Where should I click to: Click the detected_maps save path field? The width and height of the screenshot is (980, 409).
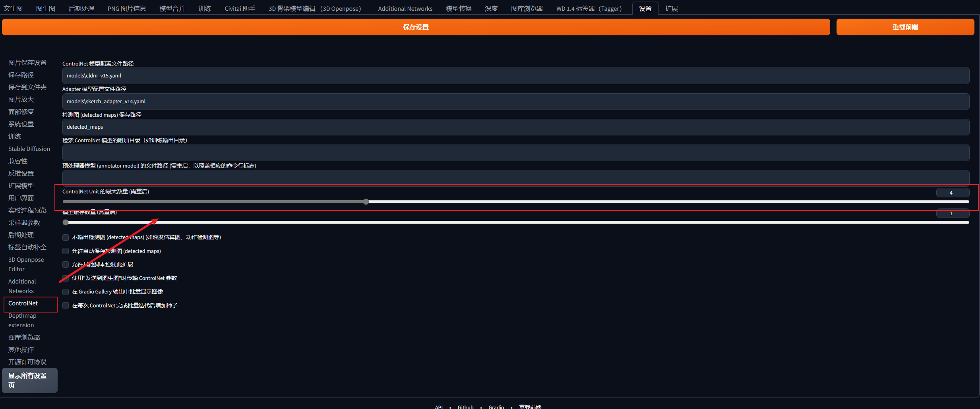point(516,127)
